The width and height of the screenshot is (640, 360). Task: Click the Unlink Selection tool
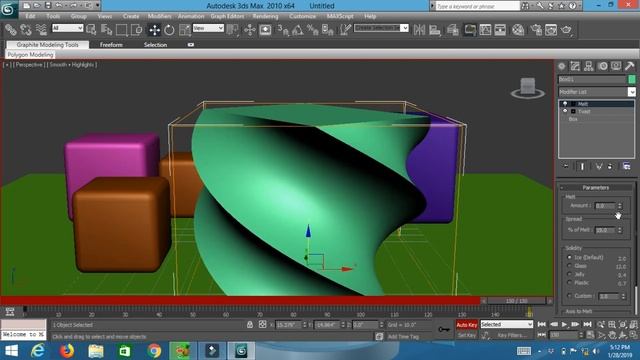pos(26,30)
